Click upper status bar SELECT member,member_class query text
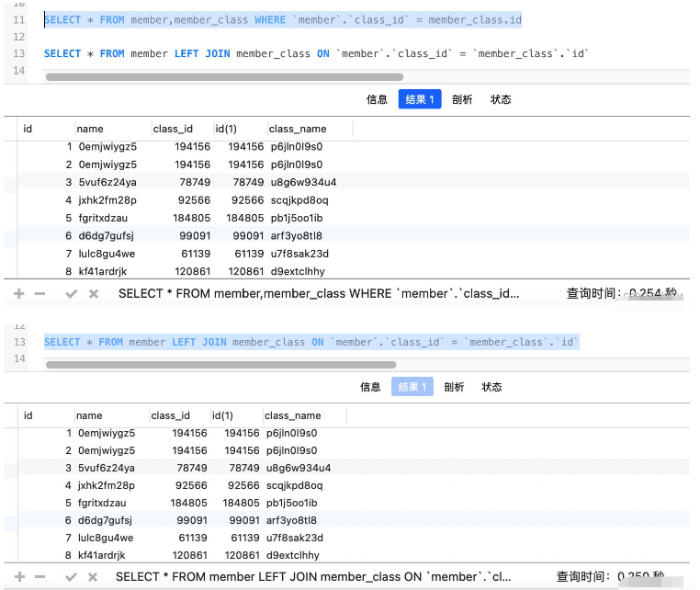Viewport: 700px width, 590px height. click(x=319, y=294)
